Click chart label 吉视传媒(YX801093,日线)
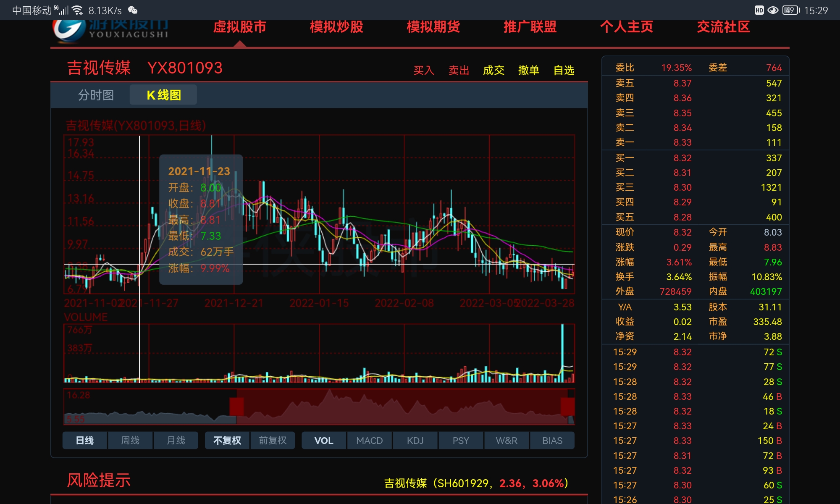Screen dimensions: 840x504 point(136,125)
